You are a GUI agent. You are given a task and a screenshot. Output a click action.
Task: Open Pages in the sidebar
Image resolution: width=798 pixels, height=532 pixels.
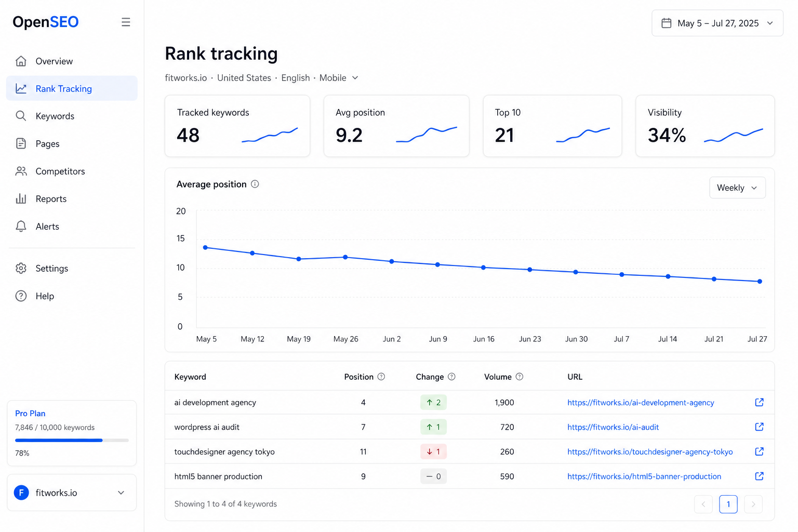pyautogui.click(x=72, y=143)
